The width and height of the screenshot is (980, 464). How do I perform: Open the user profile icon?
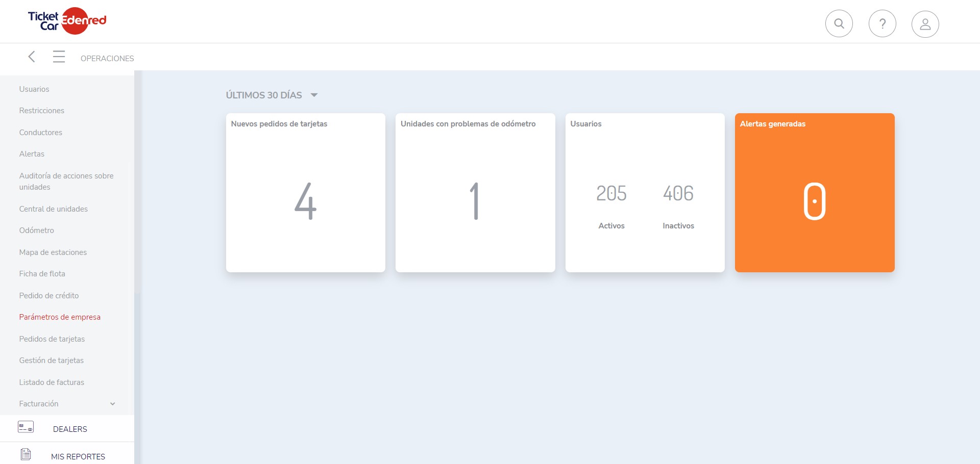pos(925,24)
